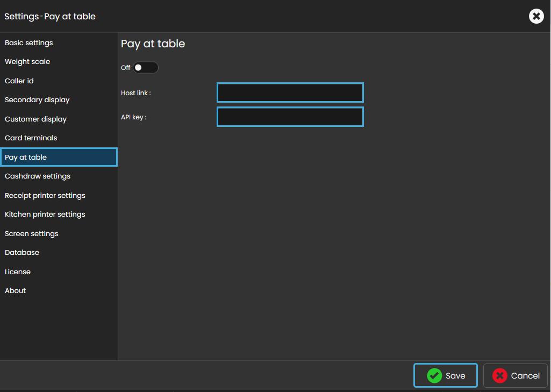
Task: Show Screen settings page
Action: click(x=32, y=234)
